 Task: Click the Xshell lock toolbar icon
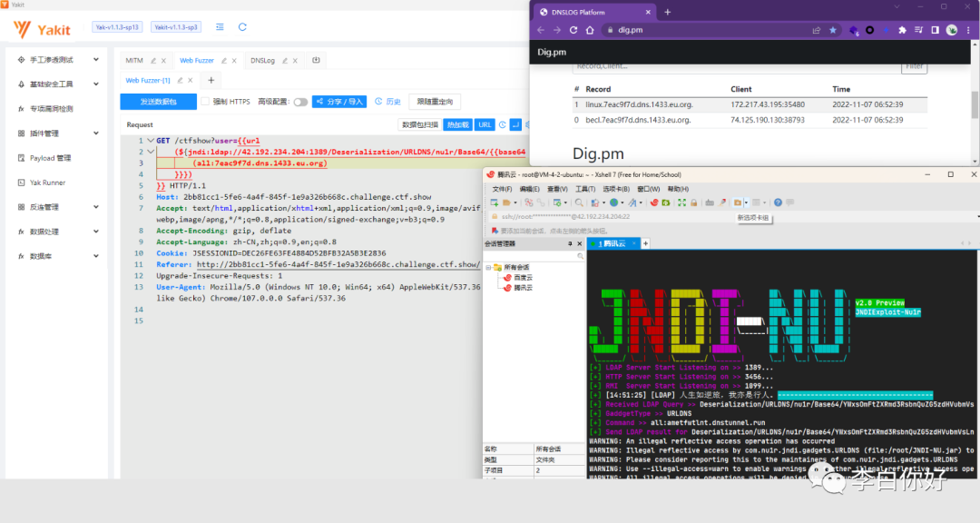694,202
